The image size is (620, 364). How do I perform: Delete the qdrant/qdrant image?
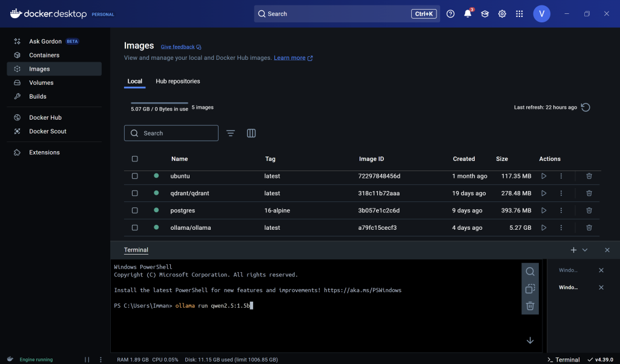589,193
